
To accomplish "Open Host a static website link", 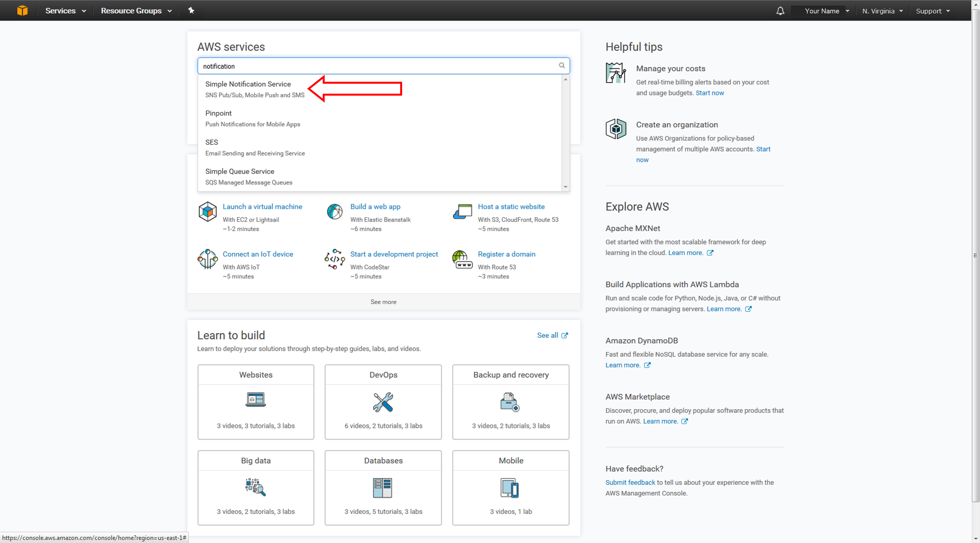I will click(511, 206).
